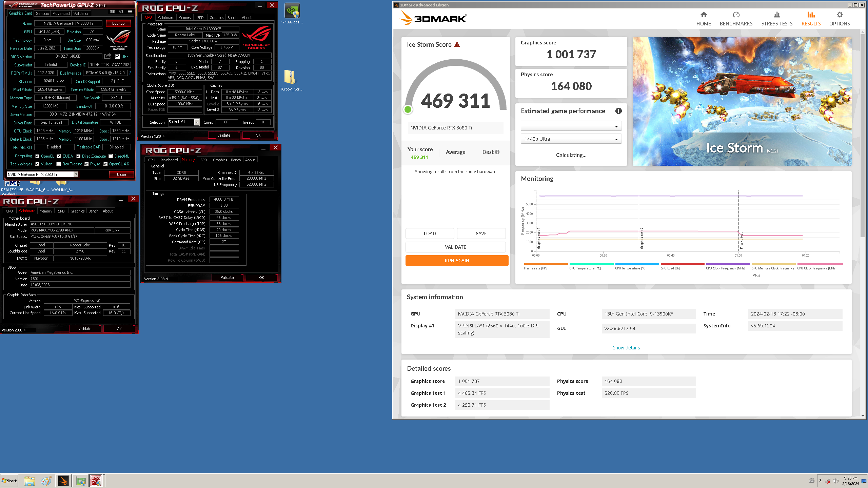Click the Lookup button in GPU-Z
This screenshot has width=868, height=488.
[118, 23]
